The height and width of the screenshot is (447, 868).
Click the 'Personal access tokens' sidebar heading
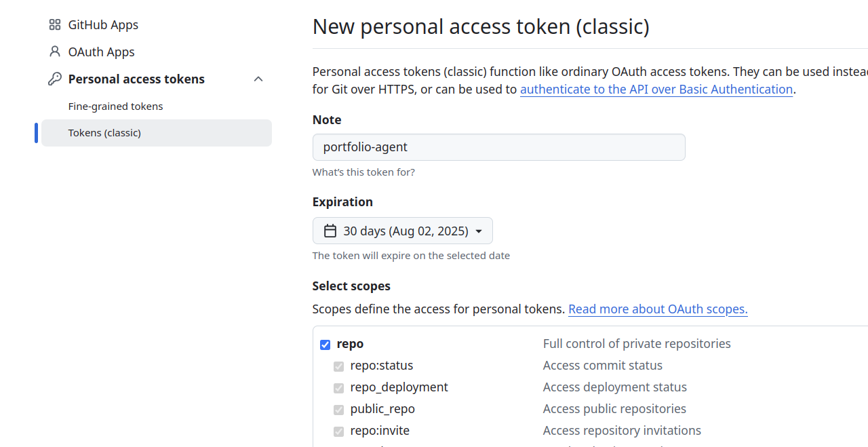[x=136, y=79]
